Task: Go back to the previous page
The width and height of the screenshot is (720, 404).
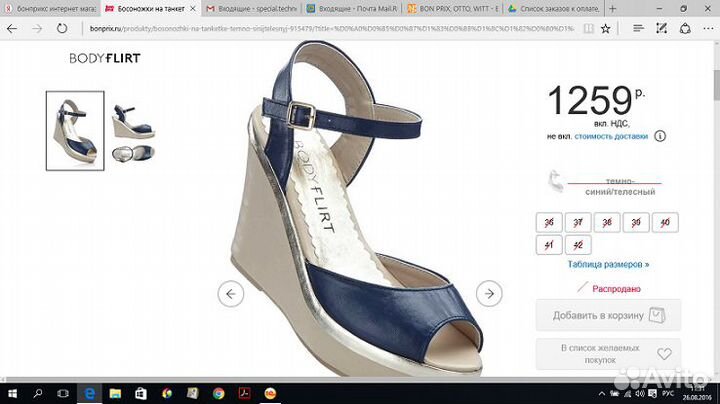Action: 12,28
